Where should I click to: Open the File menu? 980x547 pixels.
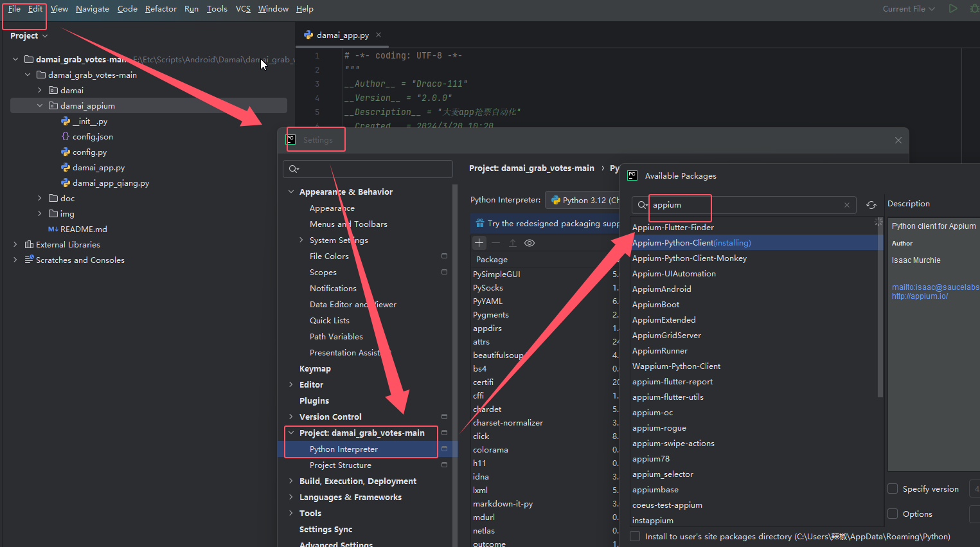(14, 8)
